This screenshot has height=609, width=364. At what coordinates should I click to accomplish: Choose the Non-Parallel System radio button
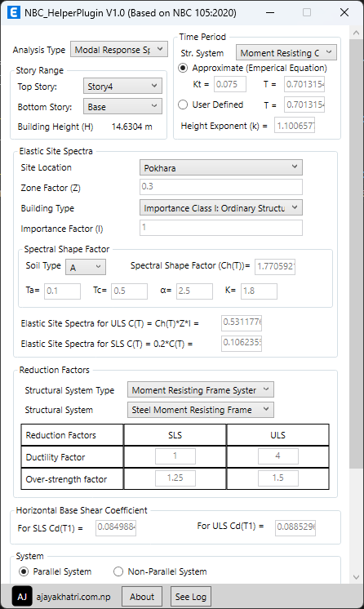118,571
